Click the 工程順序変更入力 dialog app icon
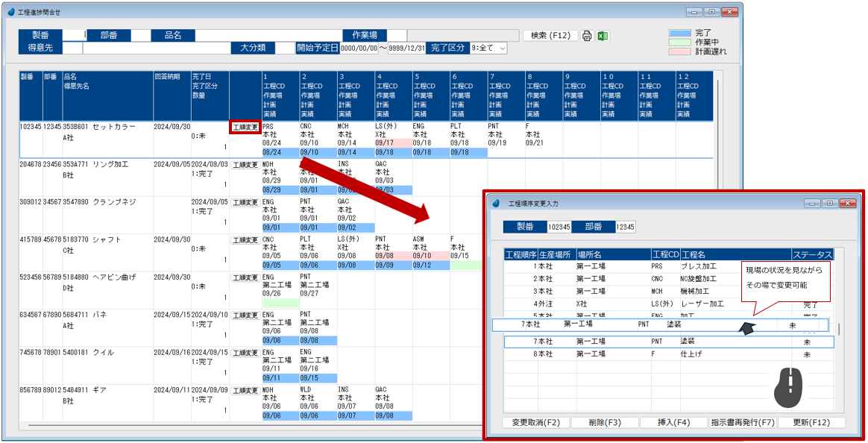The width and height of the screenshot is (868, 443). click(x=497, y=203)
